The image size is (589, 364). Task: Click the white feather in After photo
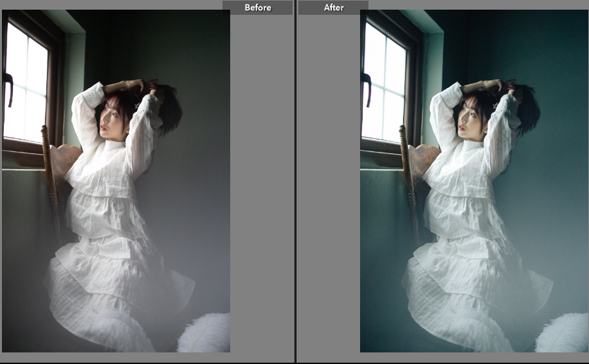tap(565, 334)
